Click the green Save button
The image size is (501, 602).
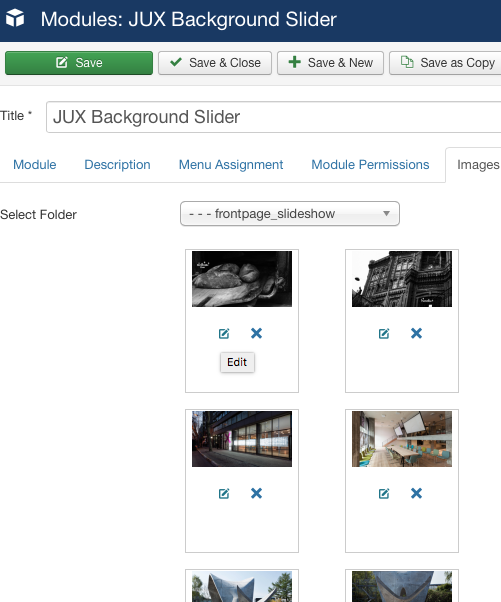[x=79, y=63]
